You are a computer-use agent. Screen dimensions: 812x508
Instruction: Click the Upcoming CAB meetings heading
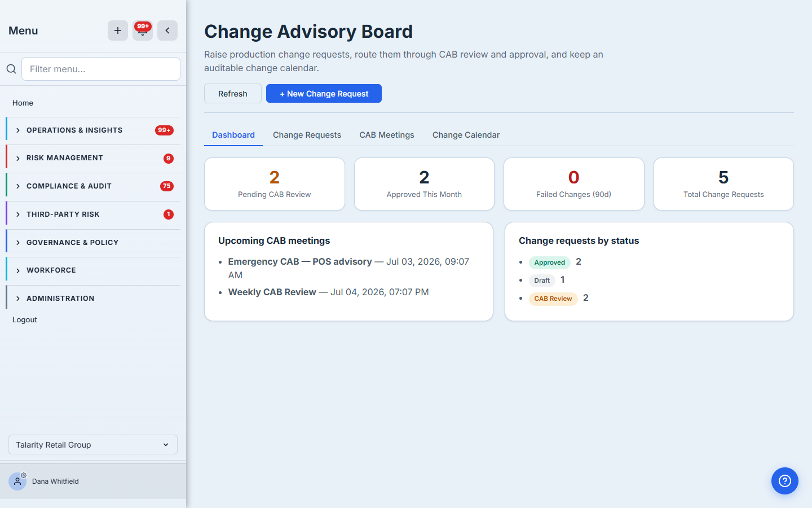coord(274,240)
